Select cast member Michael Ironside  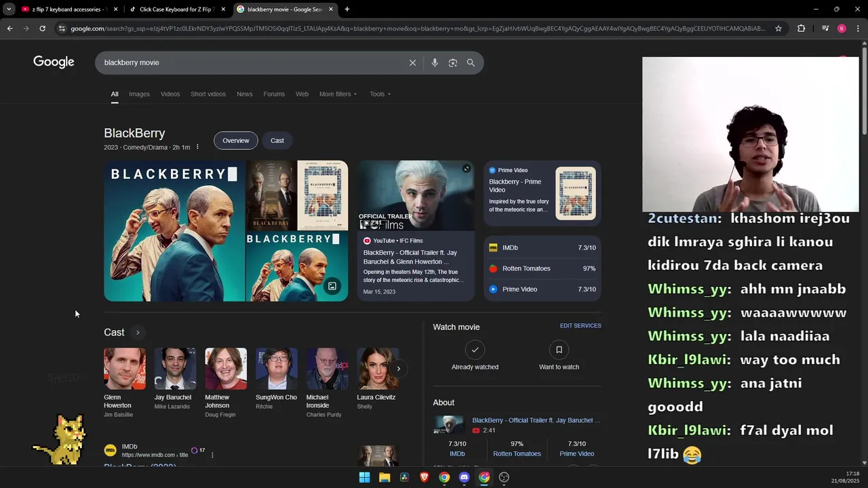327,382
